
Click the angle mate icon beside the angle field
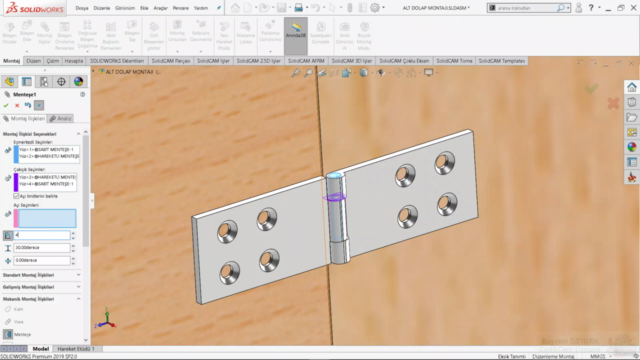coord(8,235)
